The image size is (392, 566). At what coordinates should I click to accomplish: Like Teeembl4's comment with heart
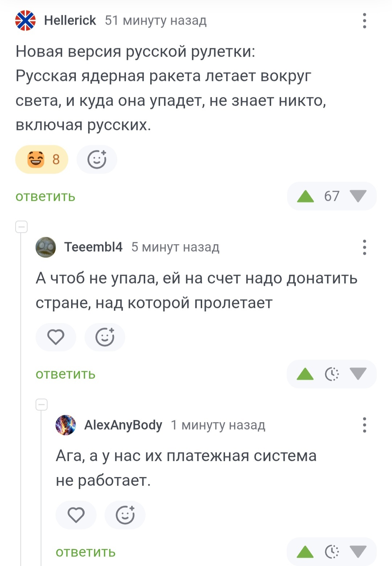tap(56, 337)
